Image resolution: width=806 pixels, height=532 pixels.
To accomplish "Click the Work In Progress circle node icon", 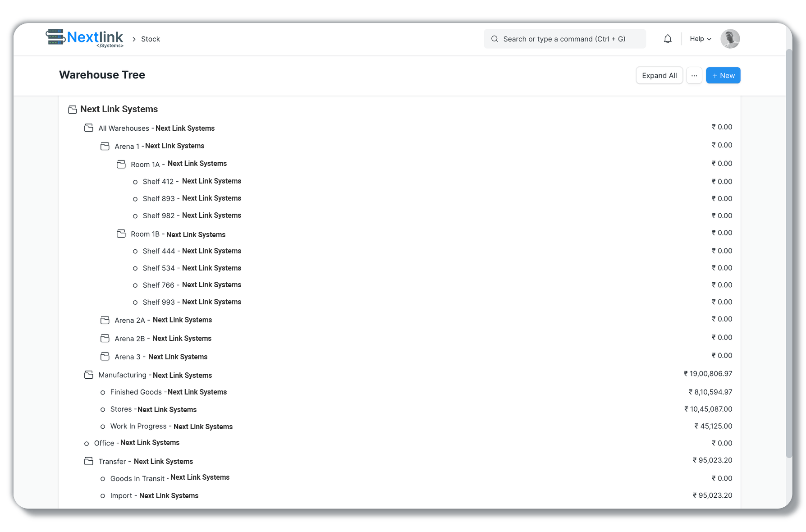I will [x=103, y=427].
